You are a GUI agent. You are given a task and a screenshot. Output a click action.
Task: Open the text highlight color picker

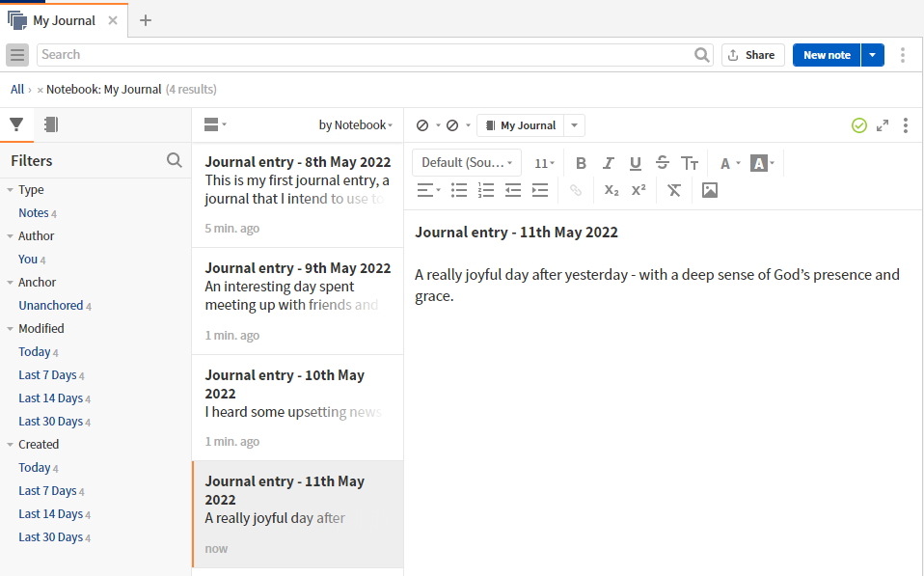pyautogui.click(x=762, y=163)
